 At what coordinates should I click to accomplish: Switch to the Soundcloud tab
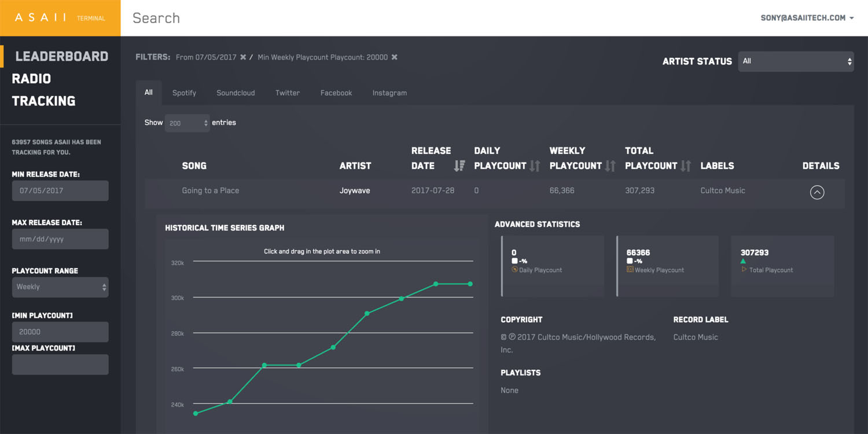236,93
